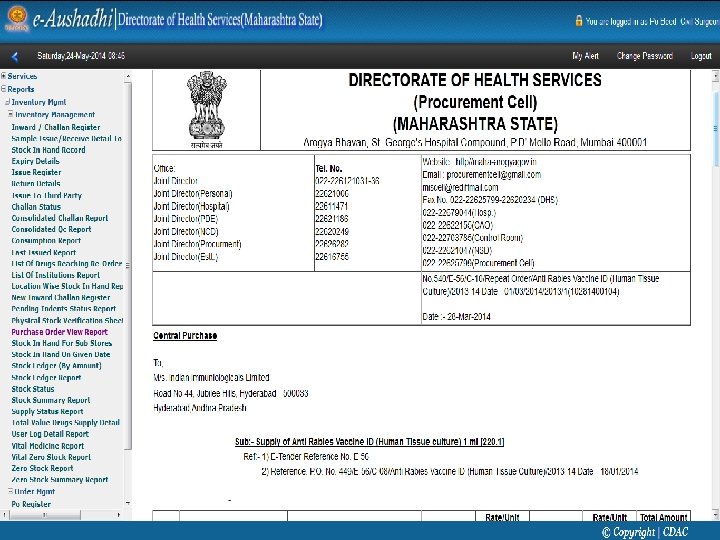This screenshot has width=720, height=540.
Task: Collapse the Inventory Management sub-node
Action: pos(11,114)
